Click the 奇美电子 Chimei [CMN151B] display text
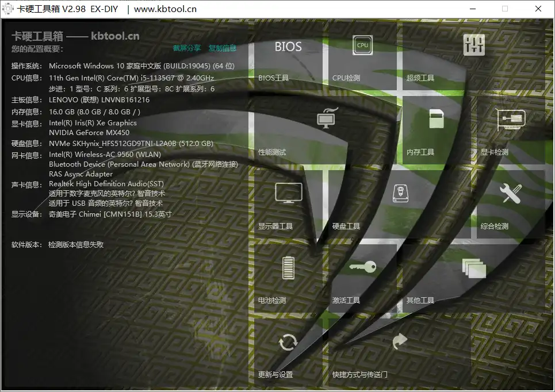 click(110, 214)
